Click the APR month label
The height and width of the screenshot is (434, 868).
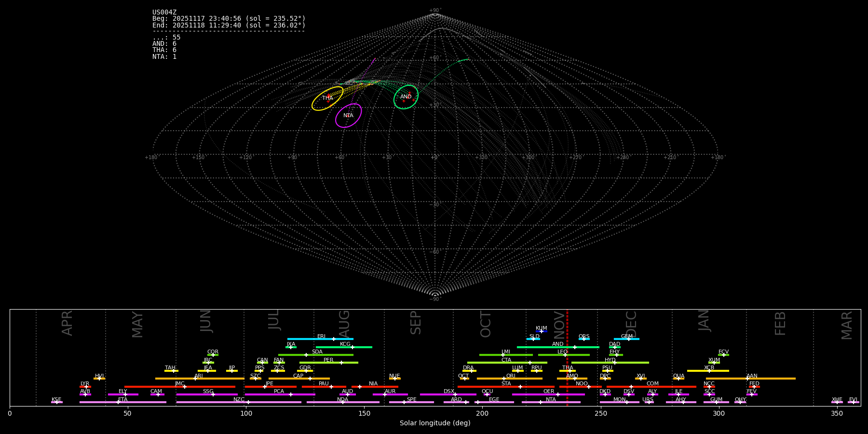(x=67, y=323)
